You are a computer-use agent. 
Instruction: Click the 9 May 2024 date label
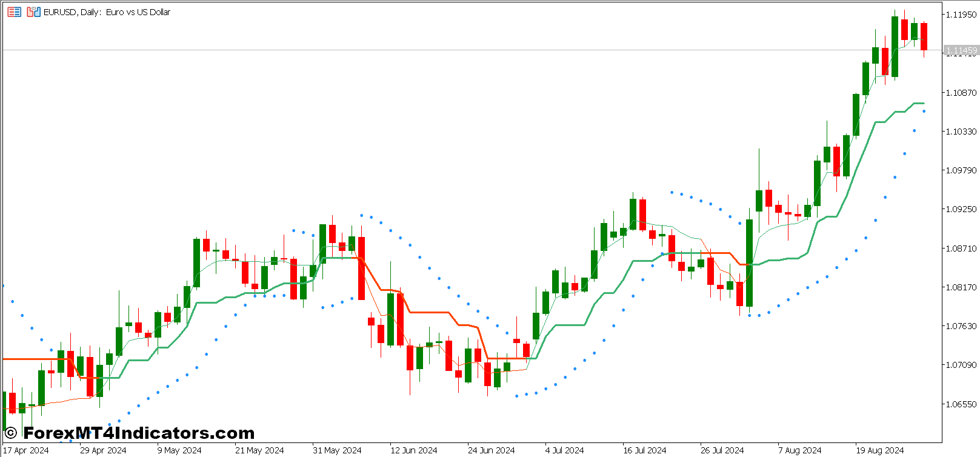[179, 450]
